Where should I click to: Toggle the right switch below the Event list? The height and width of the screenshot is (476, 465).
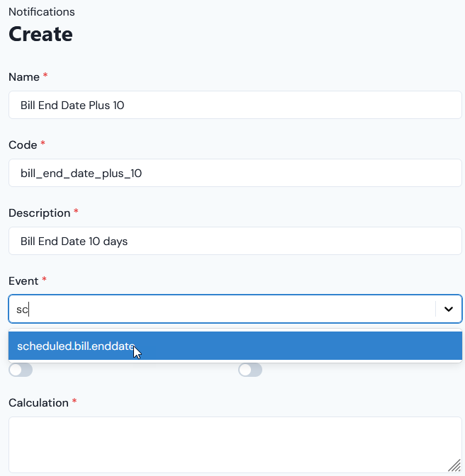[x=250, y=370]
